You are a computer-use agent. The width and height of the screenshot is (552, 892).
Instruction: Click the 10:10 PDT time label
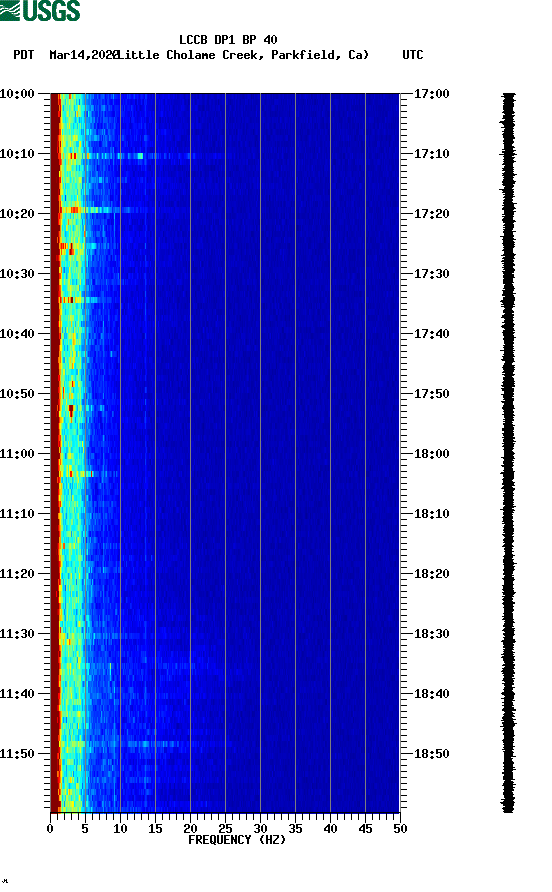coord(17,154)
